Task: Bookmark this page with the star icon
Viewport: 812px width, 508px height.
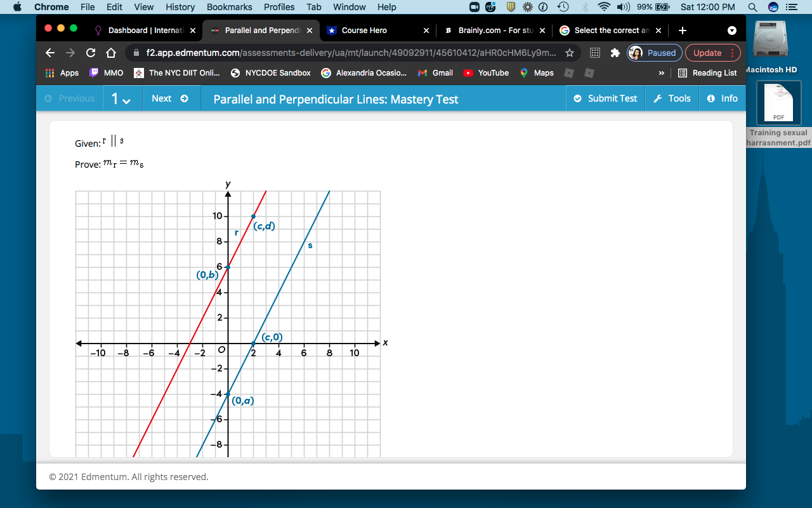Action: click(x=570, y=53)
